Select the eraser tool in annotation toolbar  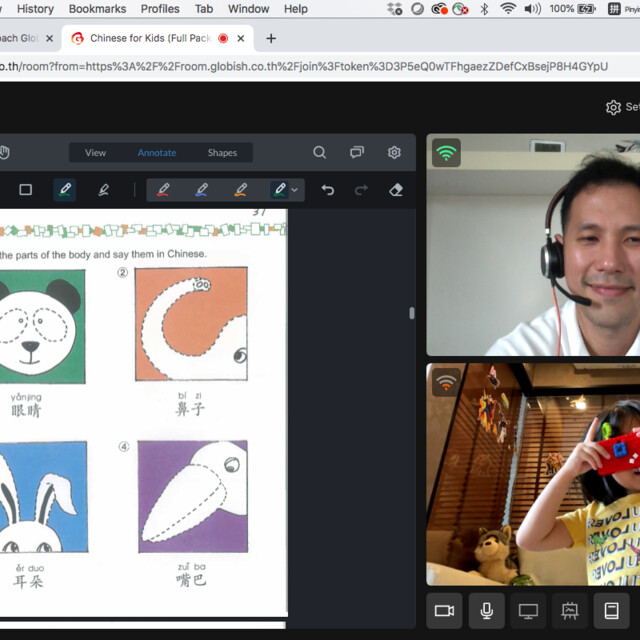point(395,190)
